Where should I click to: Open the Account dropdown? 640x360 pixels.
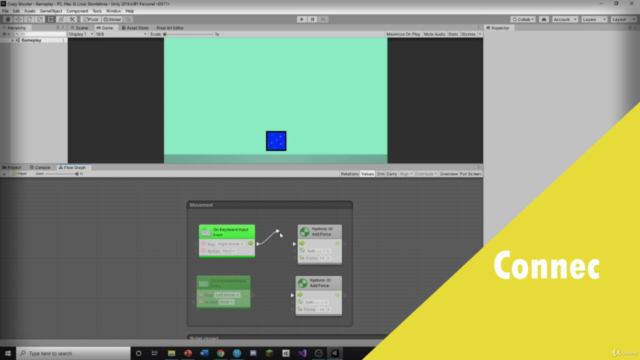pyautogui.click(x=565, y=19)
